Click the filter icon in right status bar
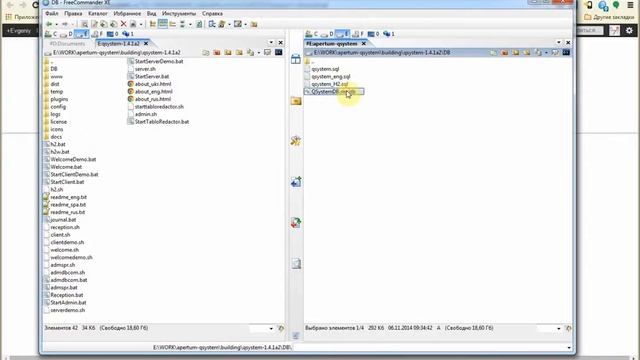The height and width of the screenshot is (360, 640). pos(568,328)
